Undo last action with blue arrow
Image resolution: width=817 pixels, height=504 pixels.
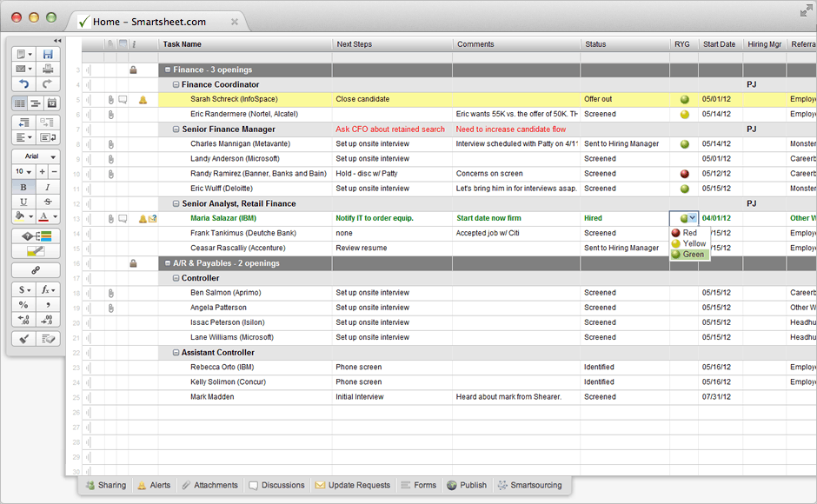pyautogui.click(x=23, y=84)
